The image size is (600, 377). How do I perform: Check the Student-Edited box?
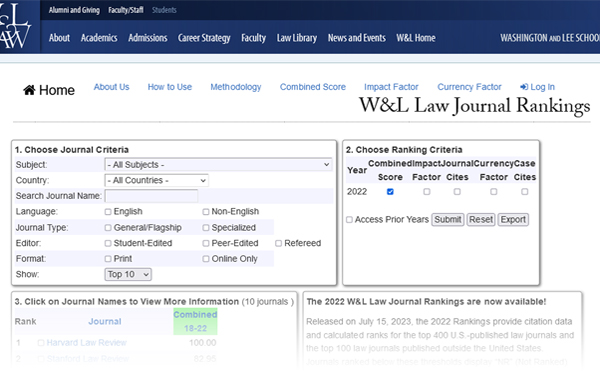[108, 243]
